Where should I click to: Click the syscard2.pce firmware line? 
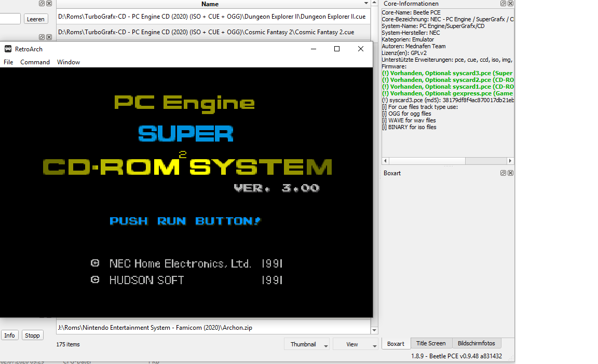(448, 80)
